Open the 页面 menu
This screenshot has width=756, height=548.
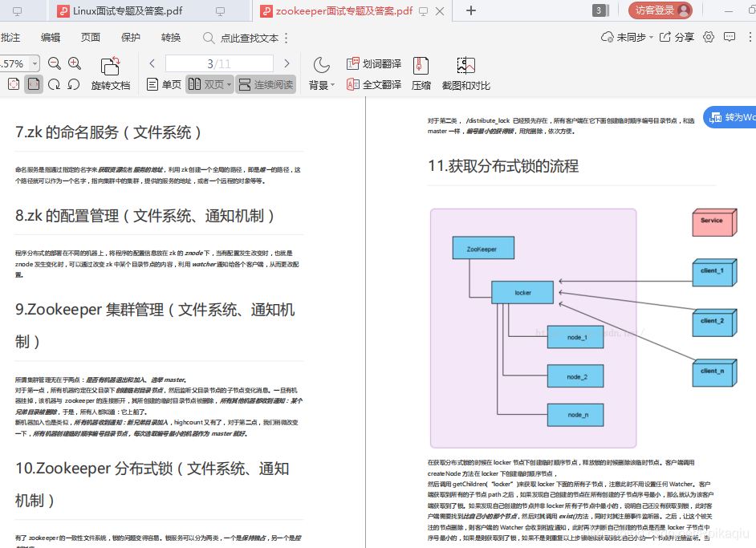tap(91, 38)
